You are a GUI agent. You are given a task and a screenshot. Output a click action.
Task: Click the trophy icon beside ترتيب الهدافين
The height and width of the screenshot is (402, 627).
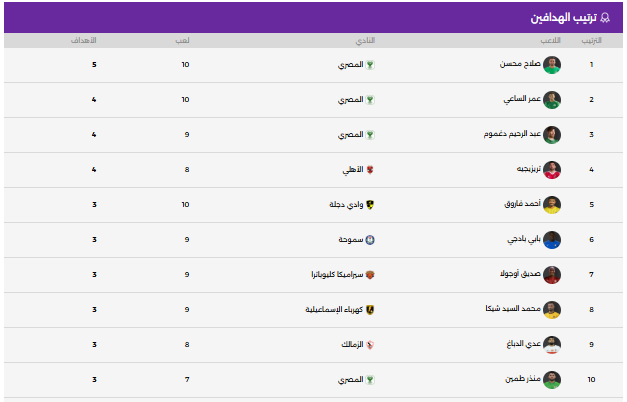pyautogui.click(x=610, y=18)
